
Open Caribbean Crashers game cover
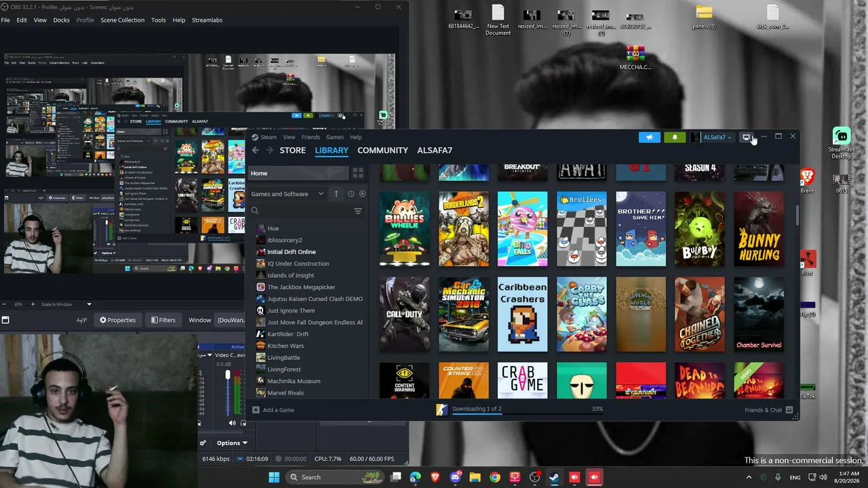pos(522,314)
